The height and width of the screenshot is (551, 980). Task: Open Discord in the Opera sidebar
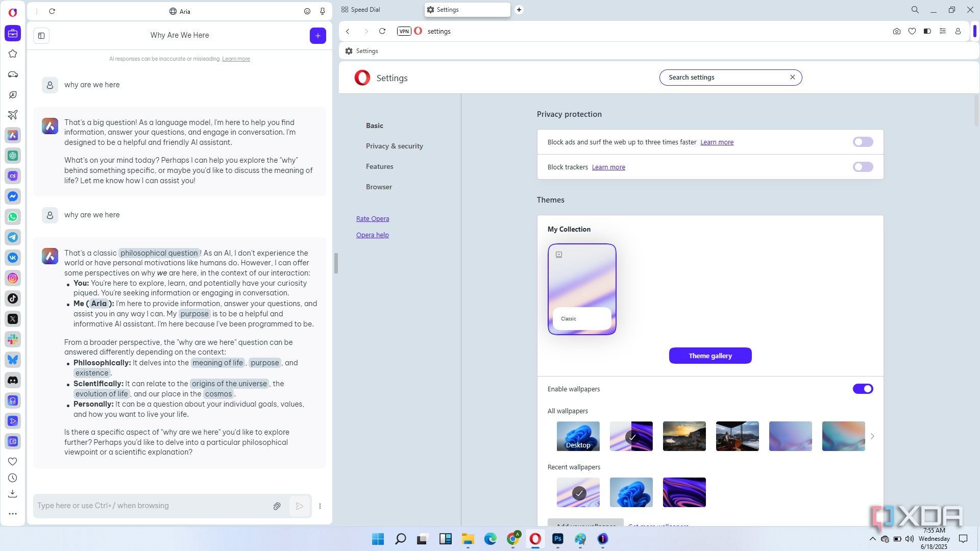(x=13, y=380)
